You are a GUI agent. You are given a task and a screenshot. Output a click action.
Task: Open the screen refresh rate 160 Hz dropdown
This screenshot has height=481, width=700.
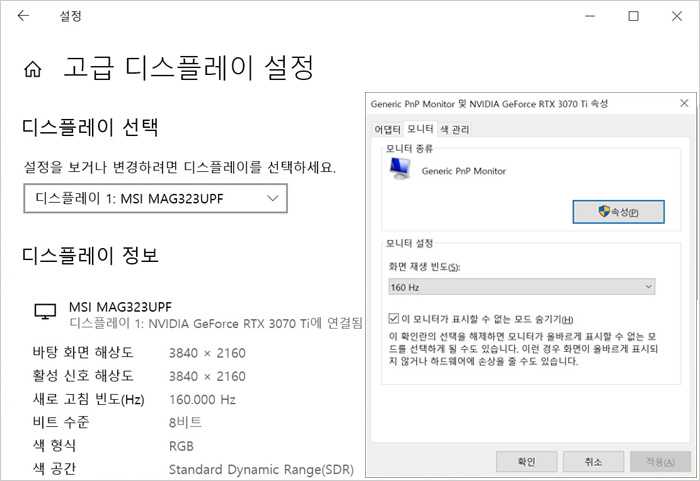click(521, 287)
